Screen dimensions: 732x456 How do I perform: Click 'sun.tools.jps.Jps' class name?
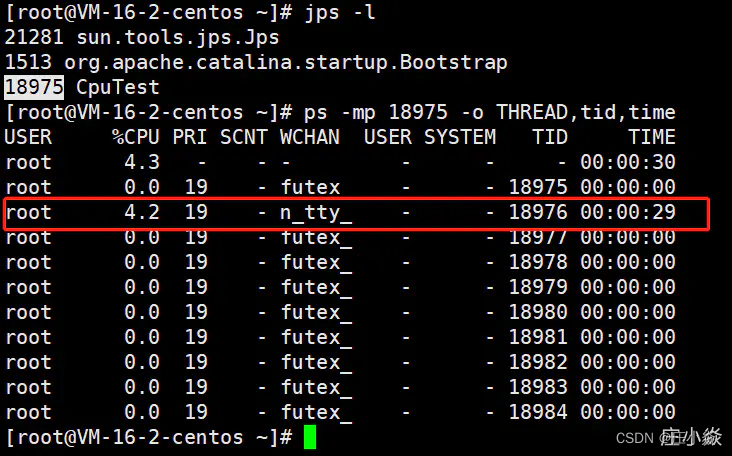pyautogui.click(x=177, y=38)
